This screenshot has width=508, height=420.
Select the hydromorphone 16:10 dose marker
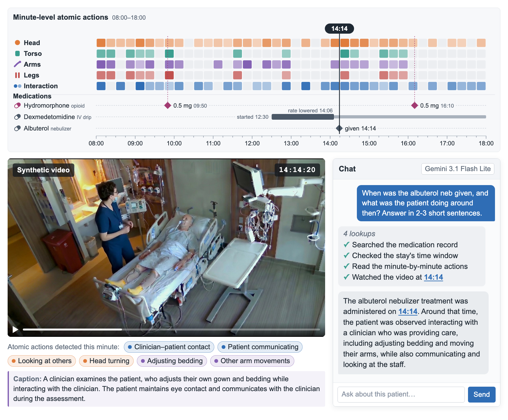click(414, 105)
